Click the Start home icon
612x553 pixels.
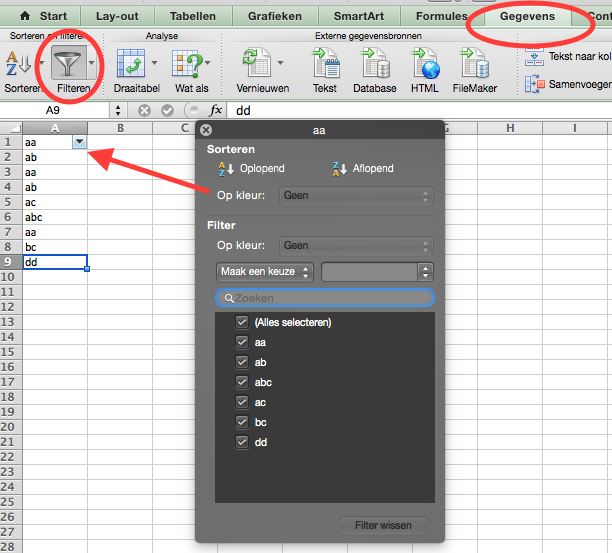(25, 16)
